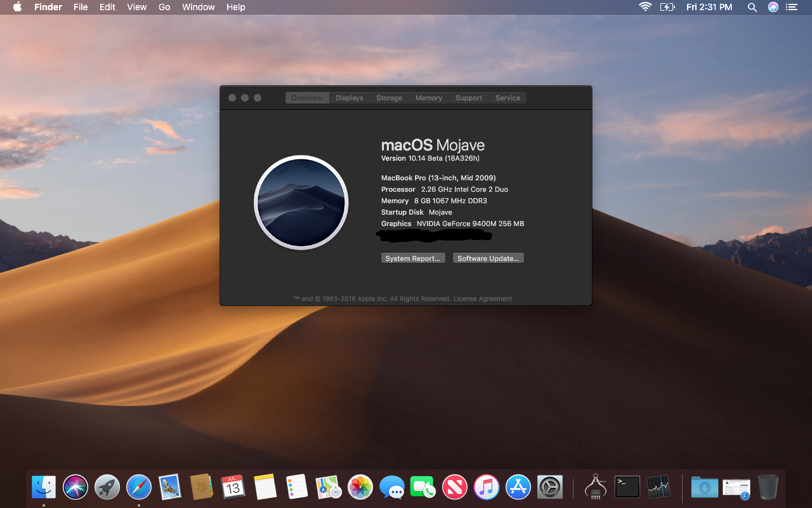The image size is (812, 508).
Task: Click the Version 10.14 Beta text
Action: click(x=430, y=158)
